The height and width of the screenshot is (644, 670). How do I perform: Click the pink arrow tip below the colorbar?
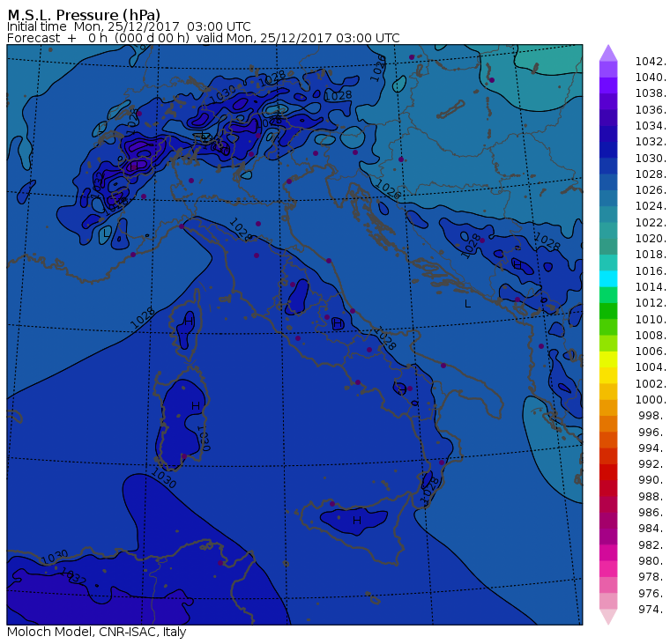pos(608,617)
